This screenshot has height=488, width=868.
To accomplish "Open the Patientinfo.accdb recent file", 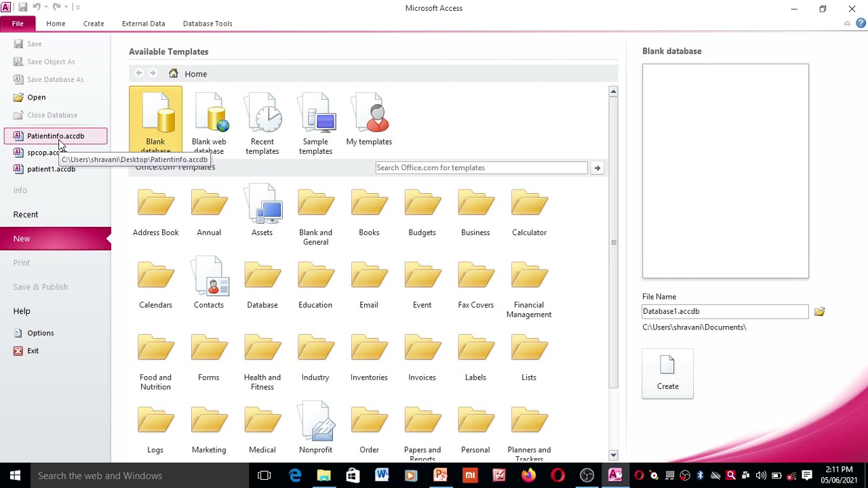I will [56, 136].
